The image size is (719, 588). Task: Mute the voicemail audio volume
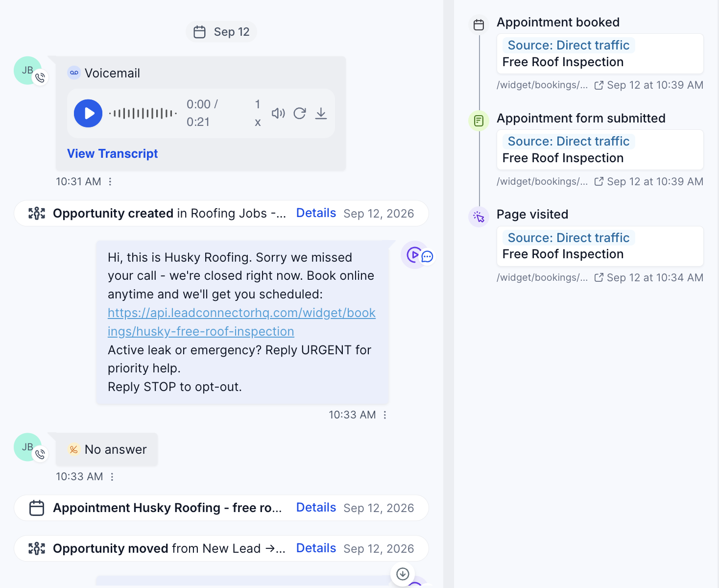pos(278,113)
